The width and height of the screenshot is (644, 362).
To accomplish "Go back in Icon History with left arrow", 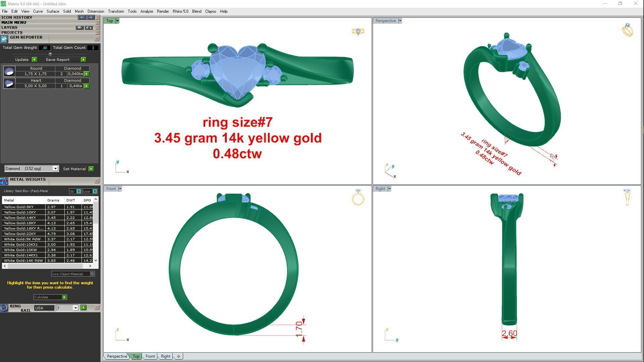I will [82, 17].
